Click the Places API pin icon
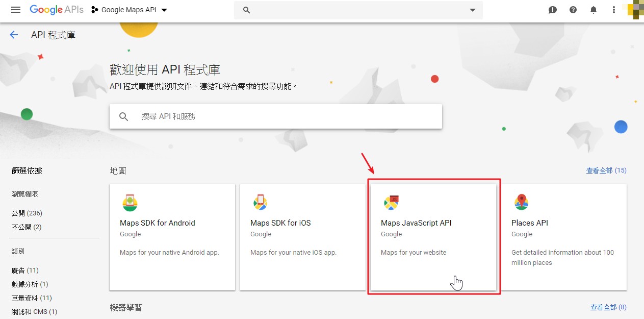Image resolution: width=644 pixels, height=319 pixels. (x=521, y=203)
